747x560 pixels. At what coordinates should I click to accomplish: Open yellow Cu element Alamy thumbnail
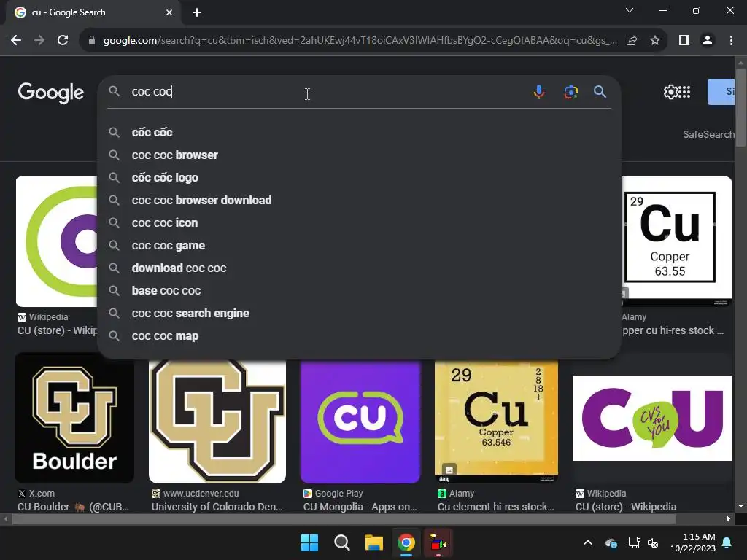[x=496, y=421]
